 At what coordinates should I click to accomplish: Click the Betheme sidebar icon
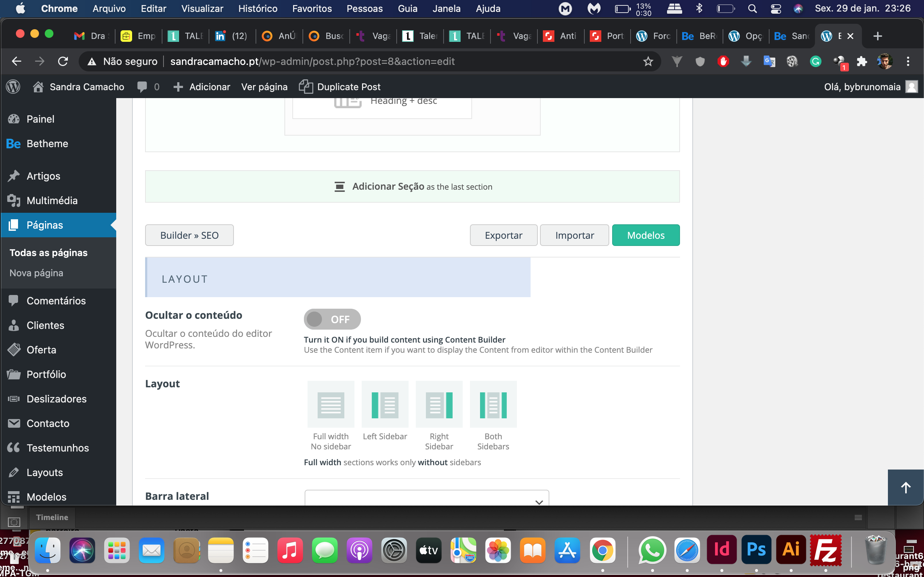pos(13,144)
